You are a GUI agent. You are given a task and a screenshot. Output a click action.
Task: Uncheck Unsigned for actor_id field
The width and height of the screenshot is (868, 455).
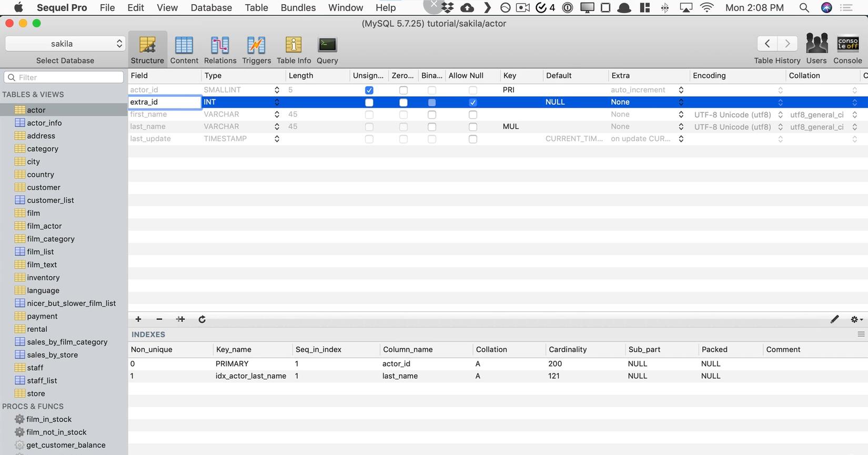pyautogui.click(x=369, y=90)
